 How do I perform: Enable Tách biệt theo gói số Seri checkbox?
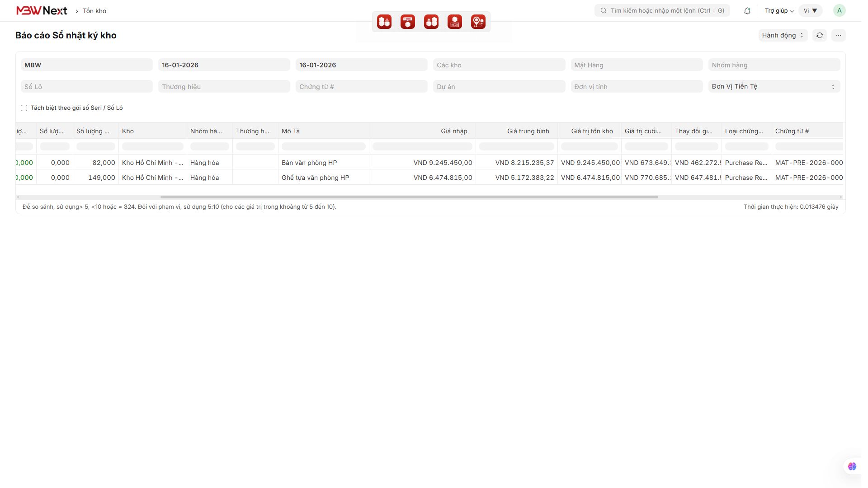click(24, 108)
